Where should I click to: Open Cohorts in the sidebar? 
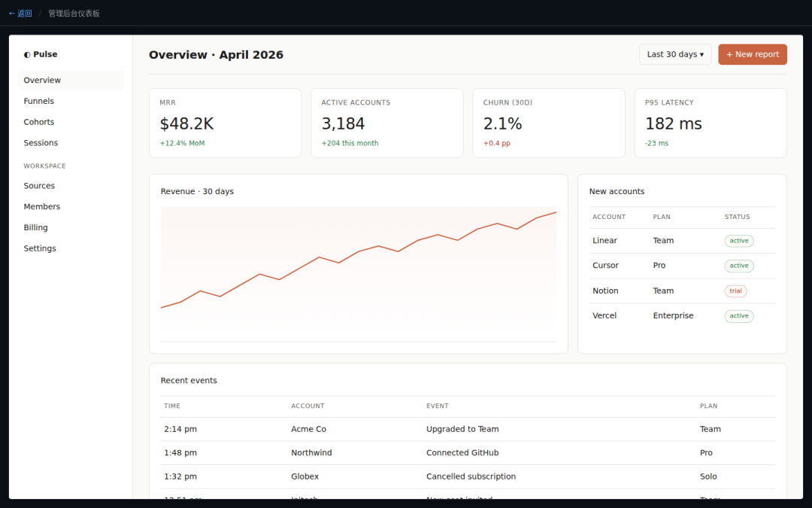pyautogui.click(x=71, y=122)
